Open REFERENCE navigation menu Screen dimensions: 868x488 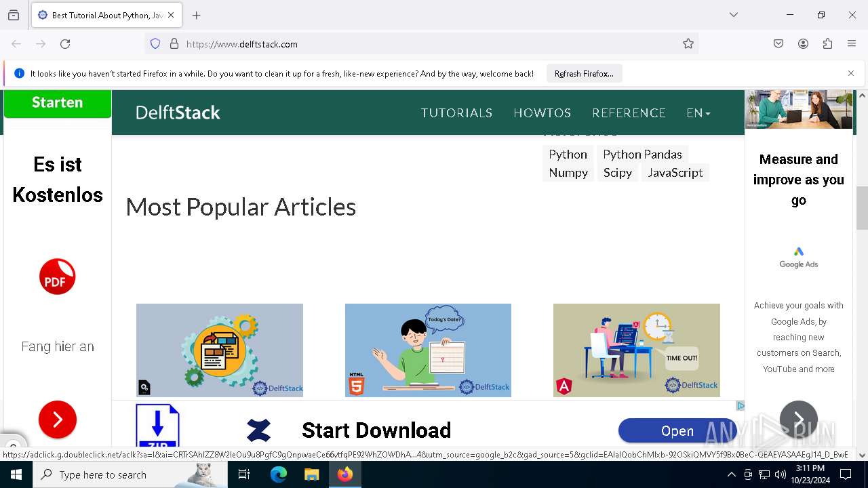(x=629, y=113)
